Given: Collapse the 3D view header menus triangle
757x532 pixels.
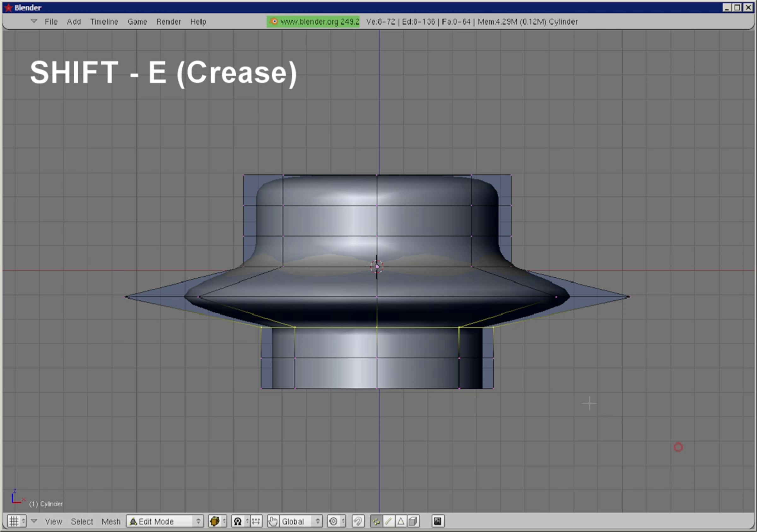Looking at the screenshot, I should (x=34, y=521).
